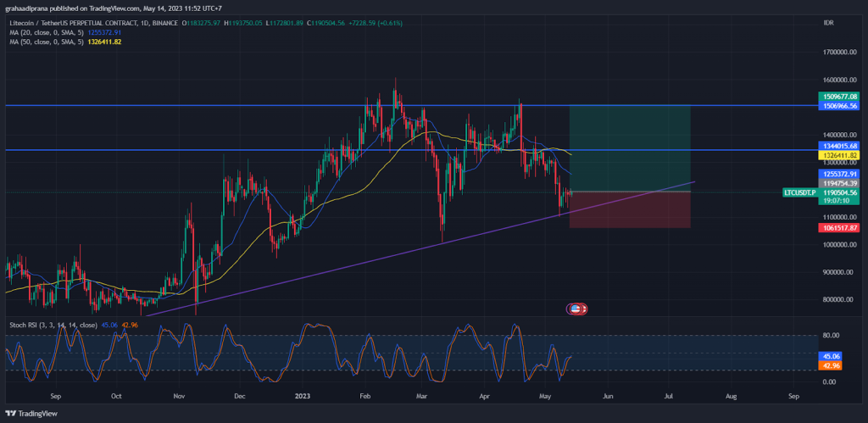868x423 pixels.
Task: Click the LTCUSDT.P symbol price tag
Action: (799, 192)
